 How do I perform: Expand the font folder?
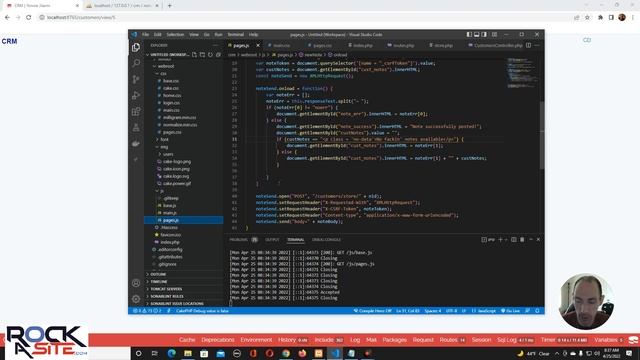point(164,140)
